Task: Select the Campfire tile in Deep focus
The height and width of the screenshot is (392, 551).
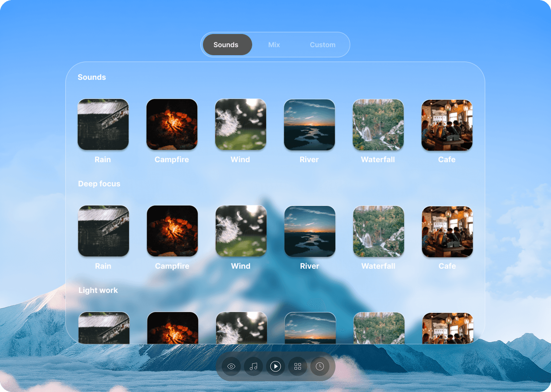Action: [x=172, y=231]
